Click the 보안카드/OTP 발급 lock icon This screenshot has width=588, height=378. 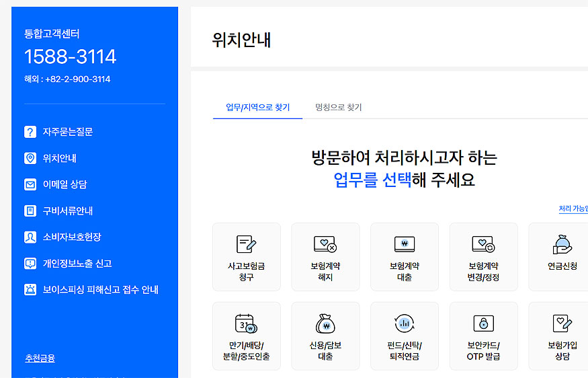pyautogui.click(x=483, y=324)
